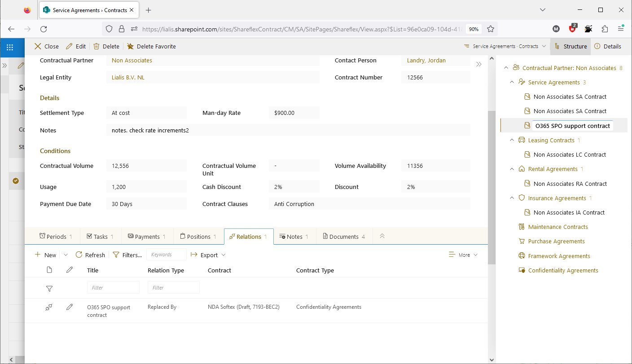
Task: Reload the page in Firefox
Action: [x=44, y=29]
